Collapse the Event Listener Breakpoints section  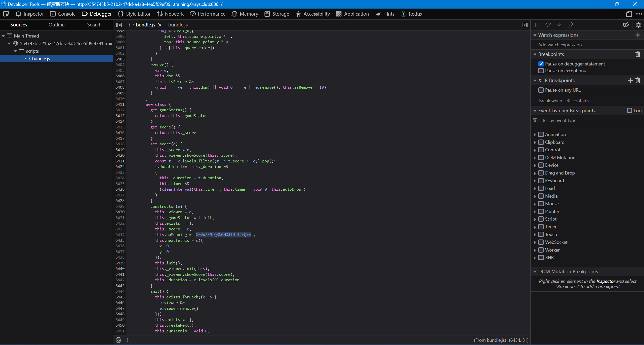pyautogui.click(x=535, y=111)
